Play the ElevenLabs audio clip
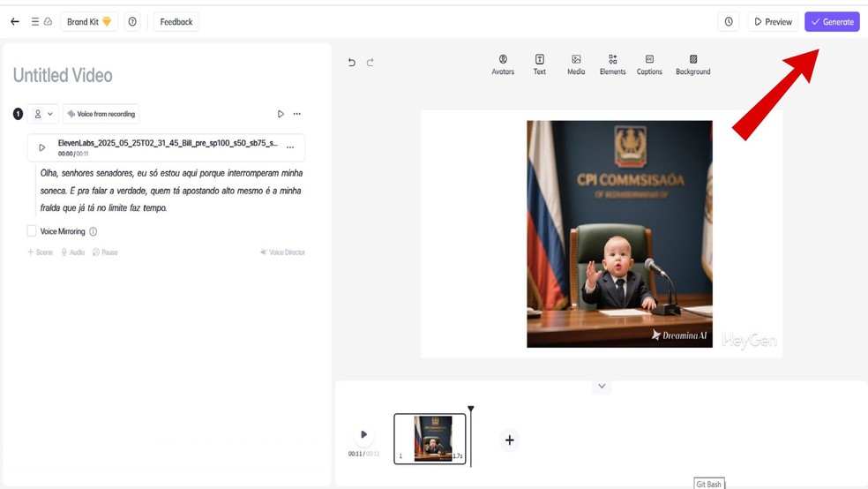Viewport: 868px width, 489px height. pos(41,148)
